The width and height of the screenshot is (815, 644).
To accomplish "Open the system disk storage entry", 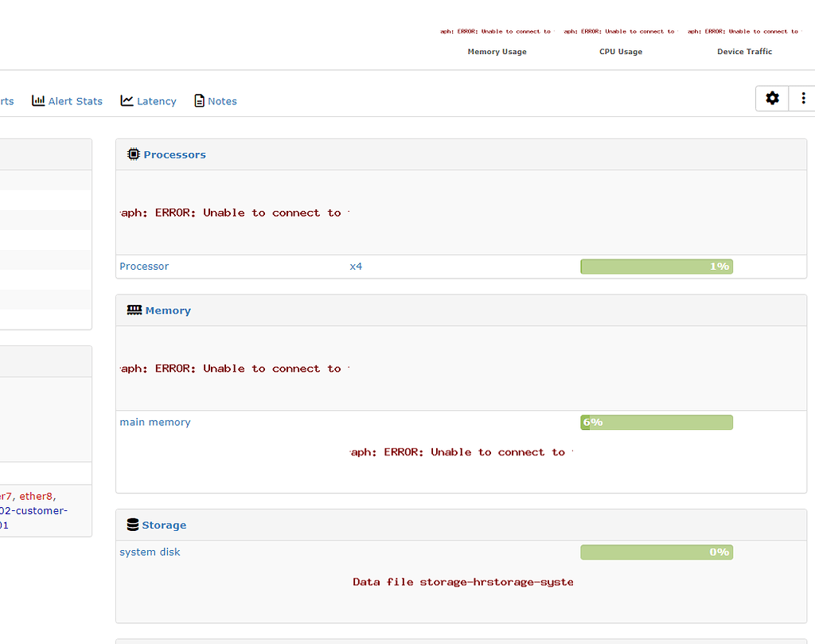I will (150, 552).
